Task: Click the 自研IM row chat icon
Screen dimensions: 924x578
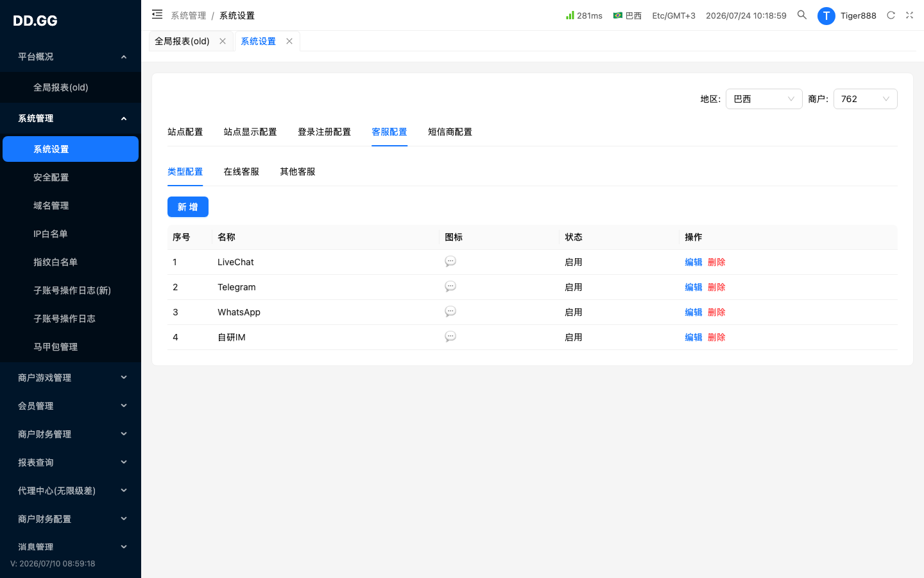Action: [x=450, y=337]
